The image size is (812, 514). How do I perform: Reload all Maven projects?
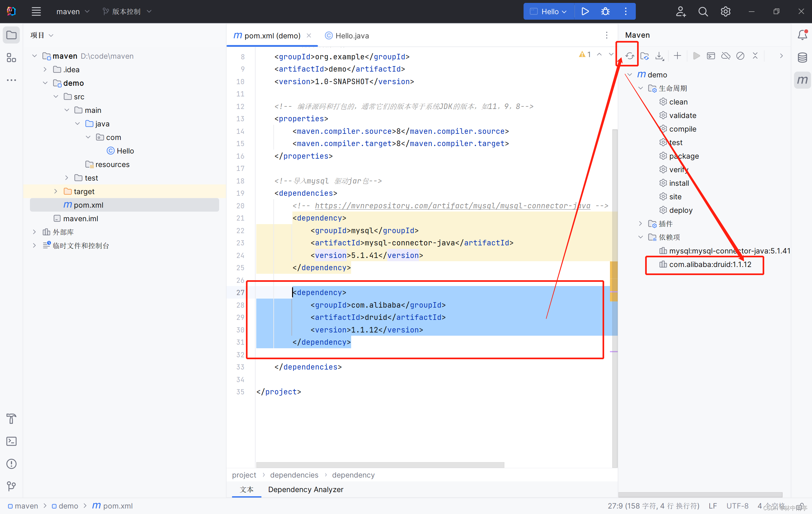(630, 56)
